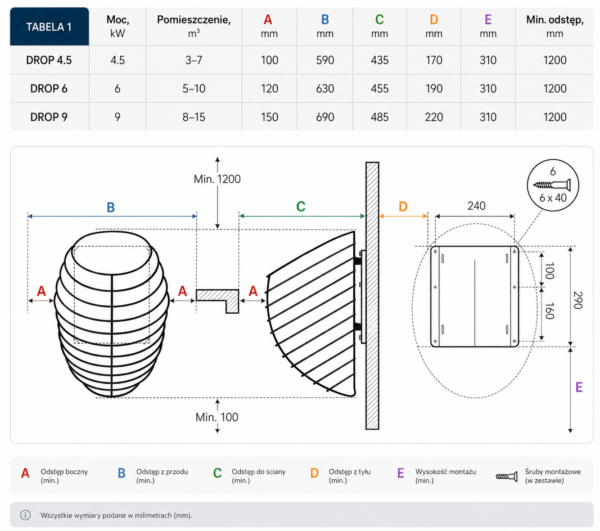Image resolution: width=600 pixels, height=531 pixels.
Task: Click value 220 in the DROP 9 row
Action: point(434,117)
